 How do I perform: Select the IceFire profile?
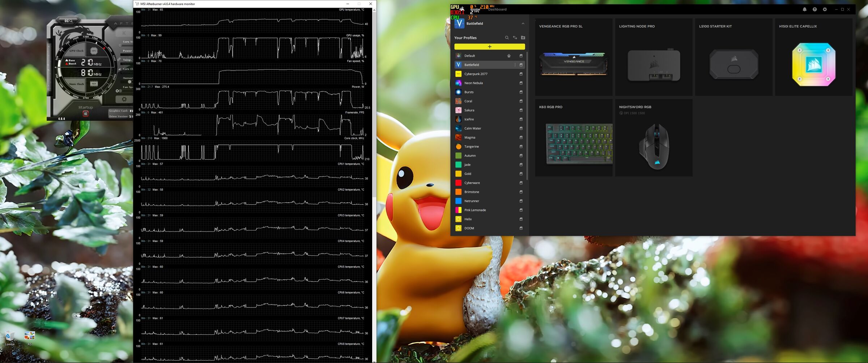click(490, 119)
